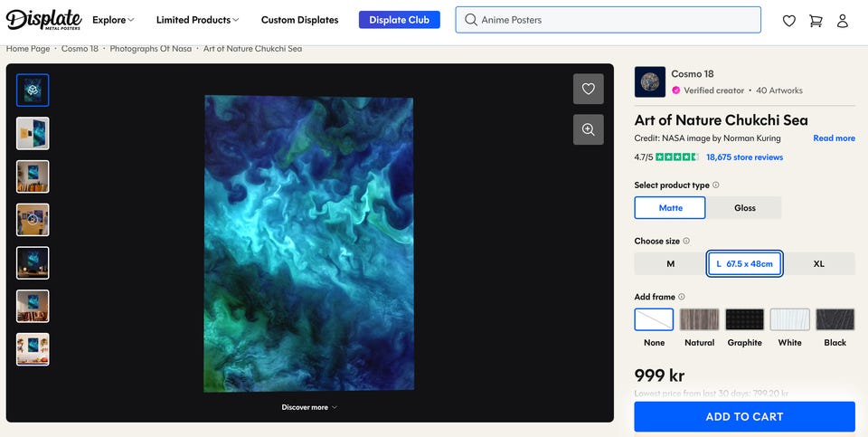Open Displate Club page

tap(399, 20)
